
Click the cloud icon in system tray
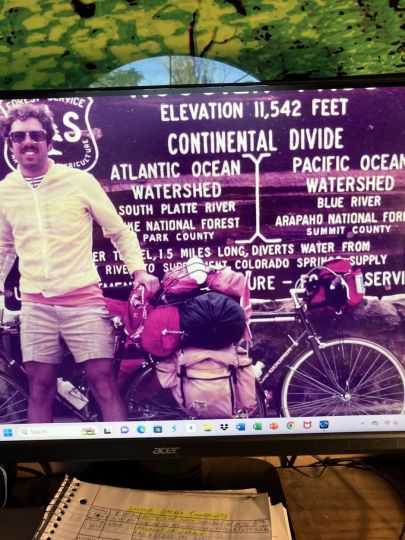tap(375, 423)
